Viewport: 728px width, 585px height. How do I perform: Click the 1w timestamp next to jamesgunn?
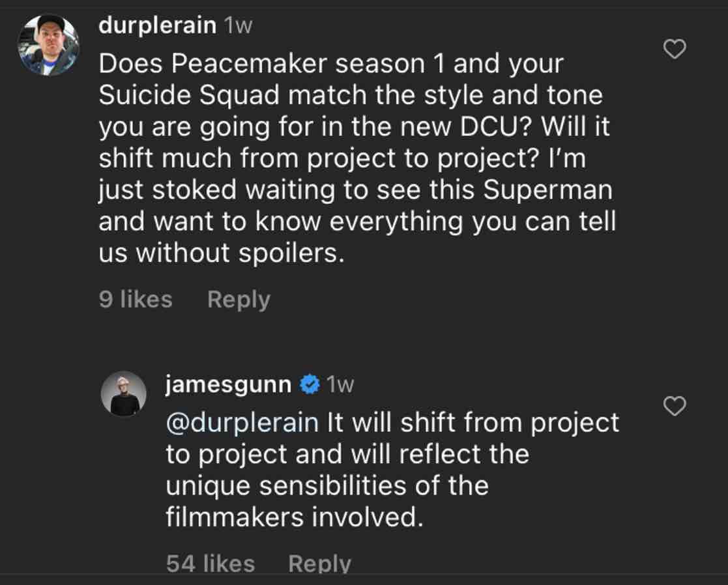click(340, 385)
